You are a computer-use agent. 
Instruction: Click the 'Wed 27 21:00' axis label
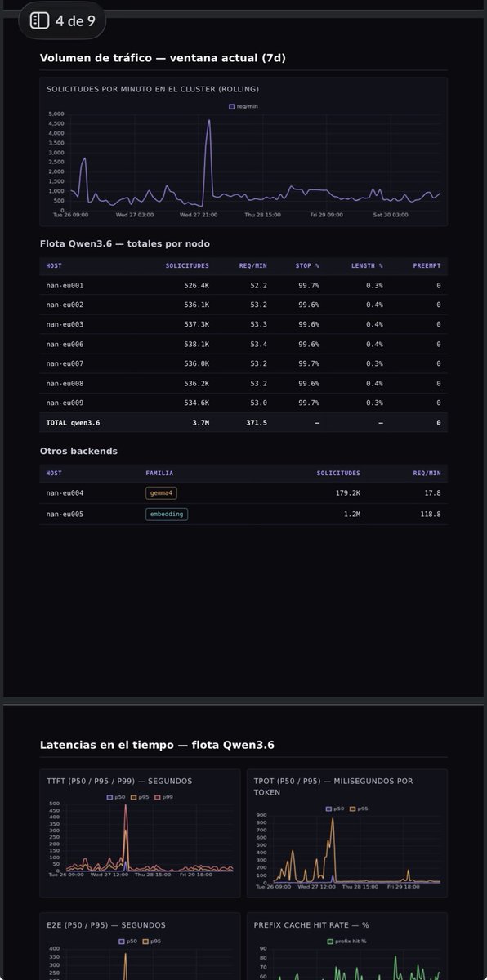tap(198, 215)
